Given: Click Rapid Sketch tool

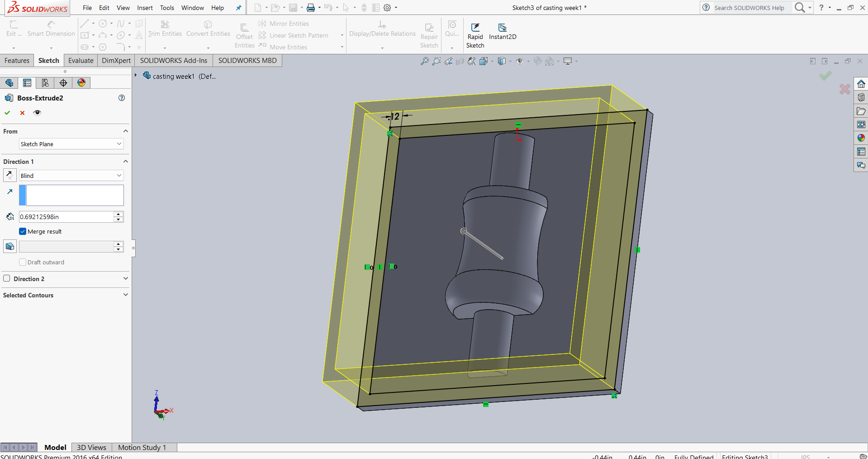Looking at the screenshot, I should [475, 36].
